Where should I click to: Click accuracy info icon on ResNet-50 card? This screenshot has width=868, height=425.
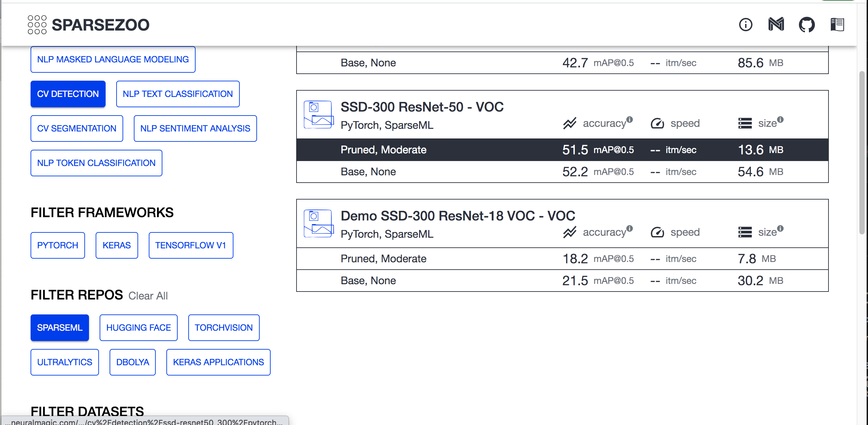tap(630, 119)
